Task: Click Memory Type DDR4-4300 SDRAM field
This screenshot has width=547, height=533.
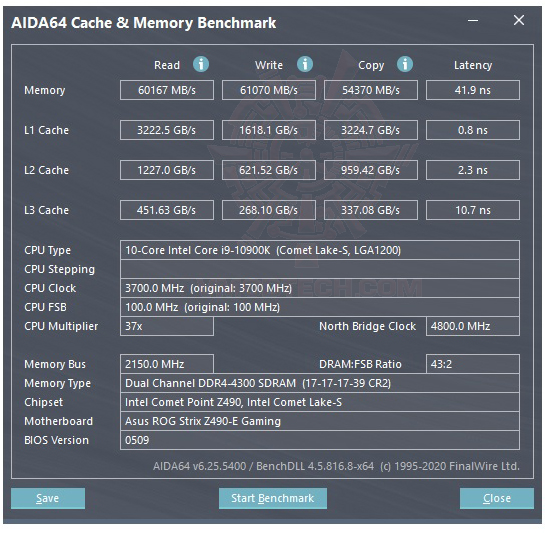Action: pyautogui.click(x=320, y=383)
